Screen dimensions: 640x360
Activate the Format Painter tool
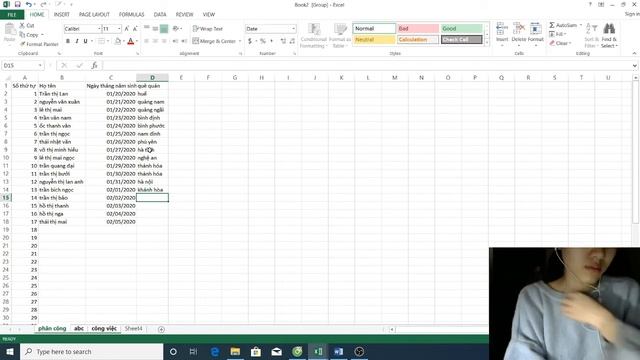coord(39,44)
